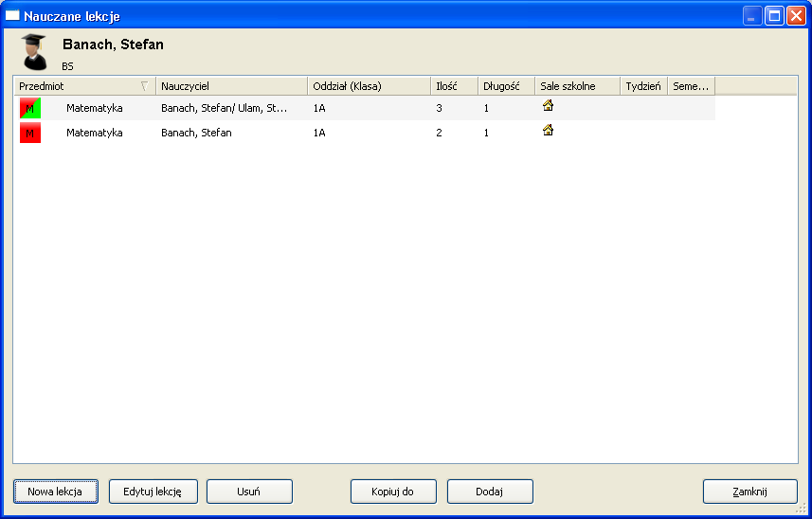The width and height of the screenshot is (812, 519).
Task: Minimize the Nauczane lekcje window
Action: (x=752, y=16)
